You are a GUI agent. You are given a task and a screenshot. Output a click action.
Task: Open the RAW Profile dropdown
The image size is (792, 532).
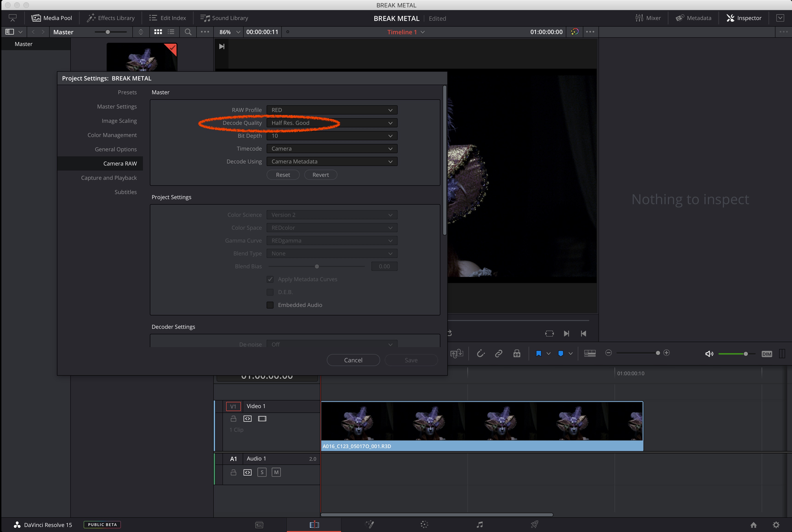point(332,110)
